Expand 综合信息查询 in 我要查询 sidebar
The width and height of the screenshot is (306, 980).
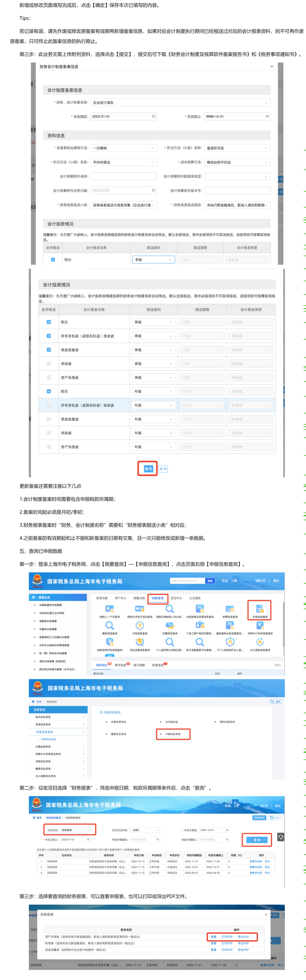pos(58,717)
